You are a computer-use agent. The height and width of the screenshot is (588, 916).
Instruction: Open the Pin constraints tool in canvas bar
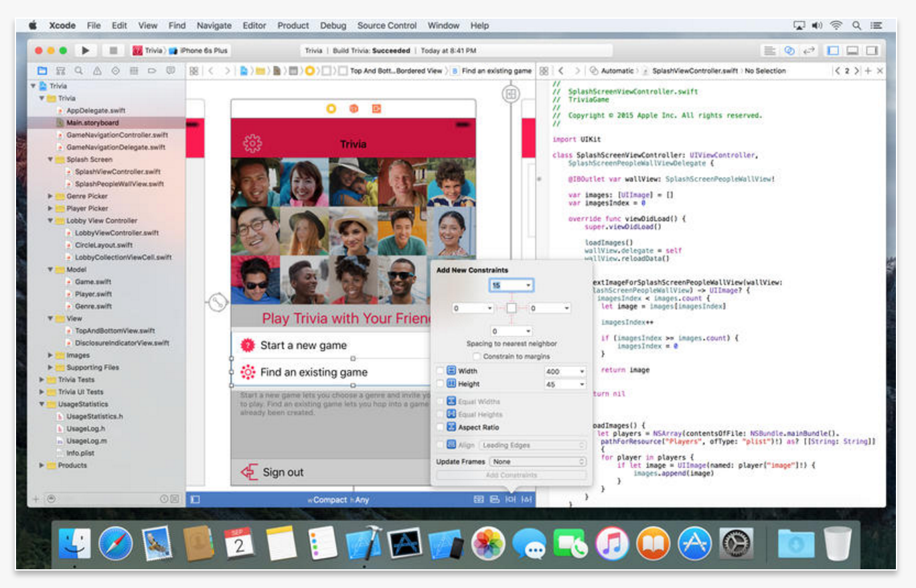point(511,499)
